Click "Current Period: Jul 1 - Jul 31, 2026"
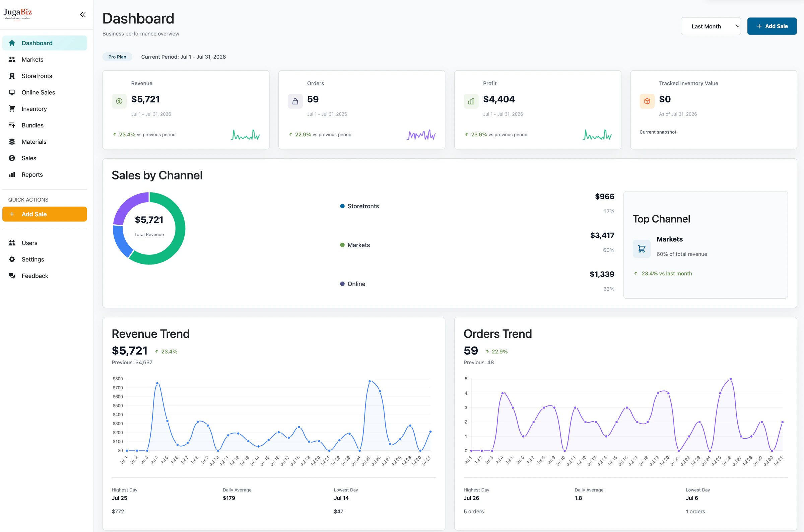 click(183, 57)
